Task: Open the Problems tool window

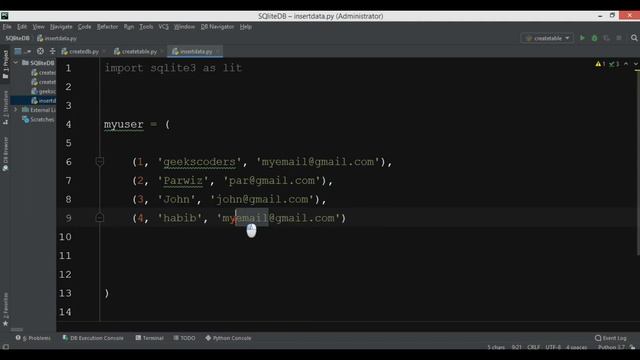Action: tap(33, 338)
